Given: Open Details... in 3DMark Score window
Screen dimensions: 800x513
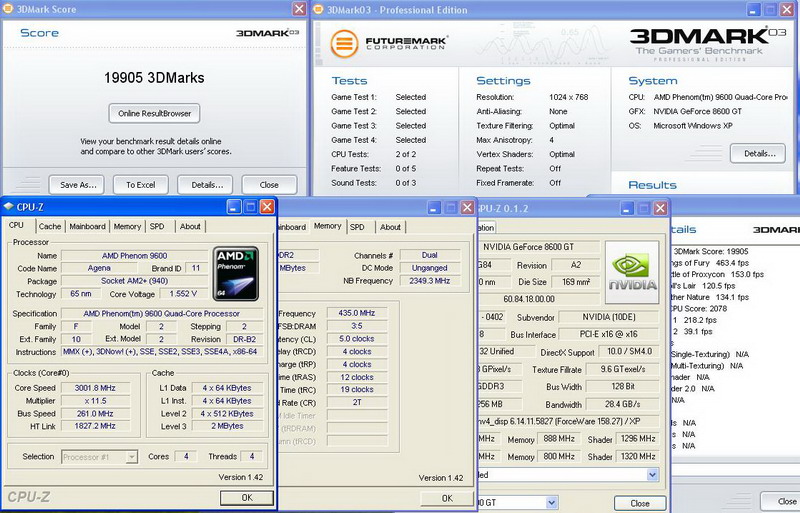Looking at the screenshot, I should [x=207, y=185].
